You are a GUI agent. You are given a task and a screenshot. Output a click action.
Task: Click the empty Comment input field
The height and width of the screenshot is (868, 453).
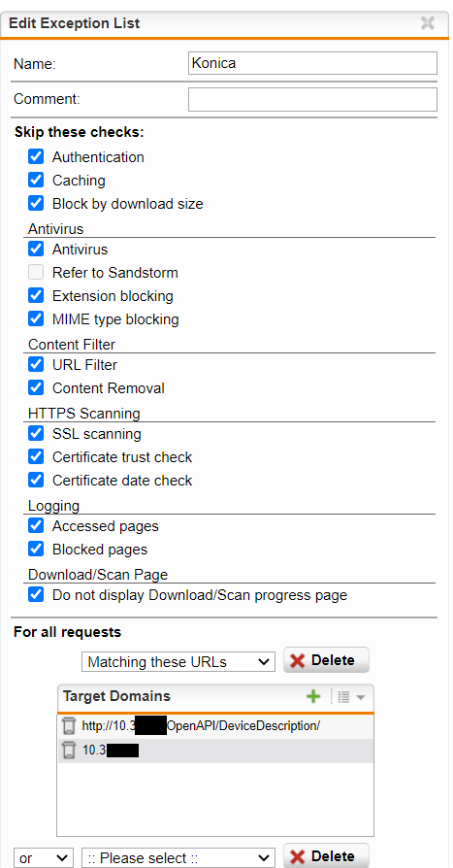coord(312,100)
